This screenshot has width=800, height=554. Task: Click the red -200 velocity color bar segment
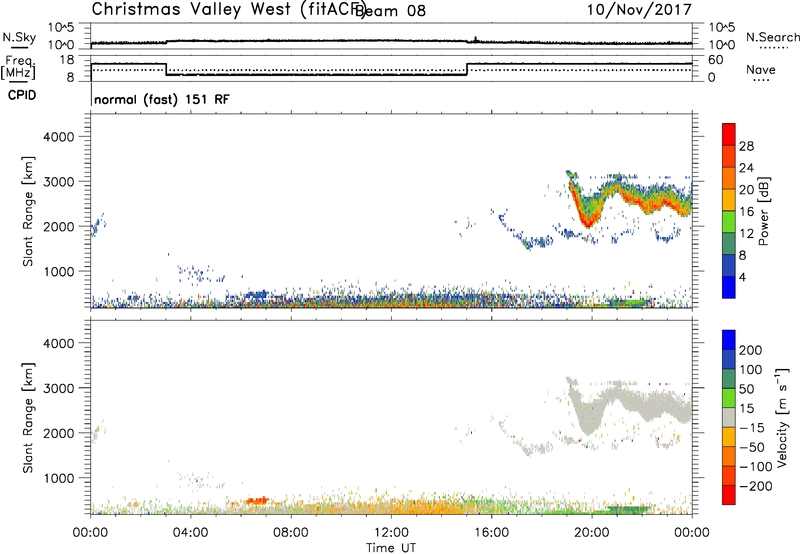(x=729, y=495)
